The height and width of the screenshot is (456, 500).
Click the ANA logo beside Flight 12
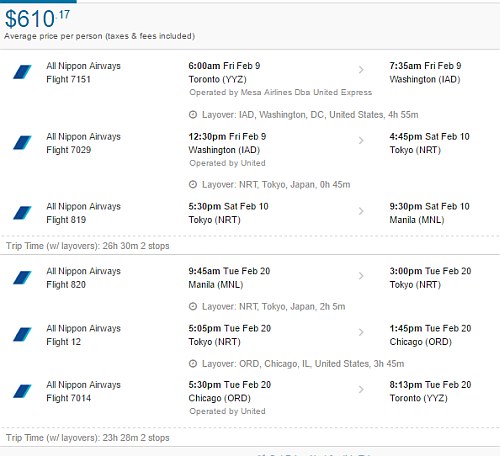tap(22, 335)
